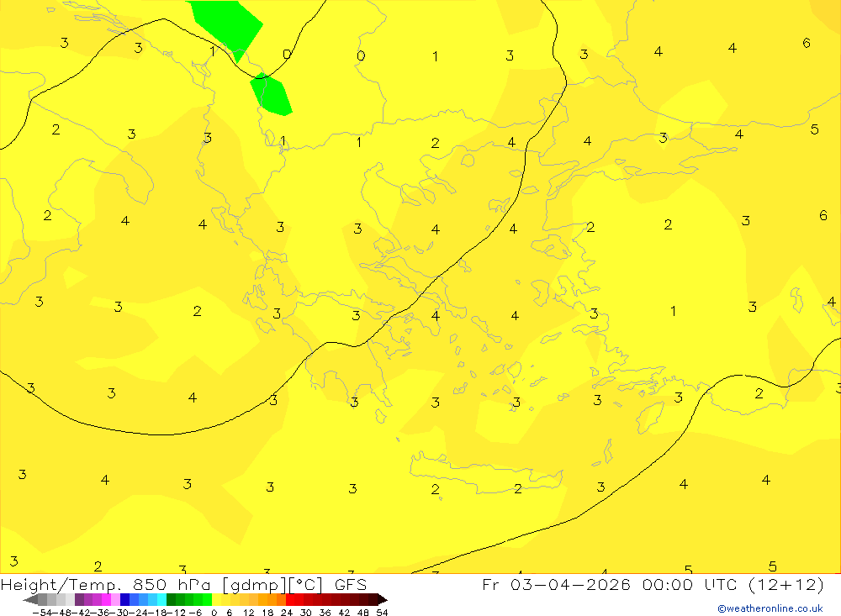Screen dimensions: 841x616
Task: Click the "30" legend value
Action: click(306, 613)
